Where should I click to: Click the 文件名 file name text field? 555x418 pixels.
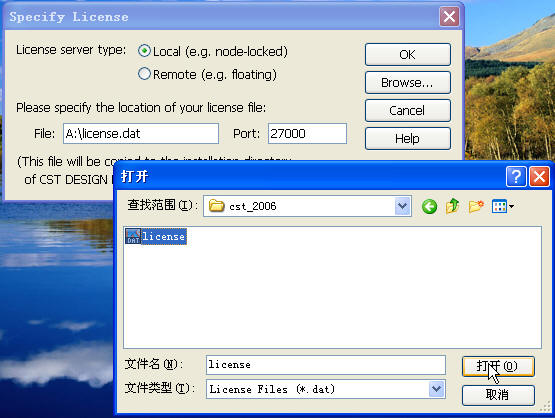326,365
